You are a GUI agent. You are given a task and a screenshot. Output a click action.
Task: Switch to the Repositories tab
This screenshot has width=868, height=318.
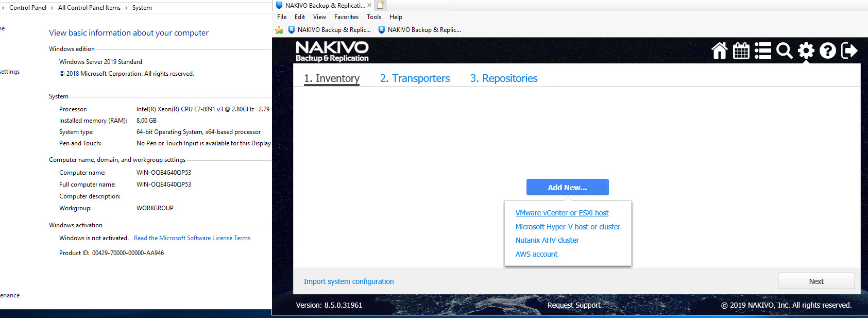(x=503, y=78)
